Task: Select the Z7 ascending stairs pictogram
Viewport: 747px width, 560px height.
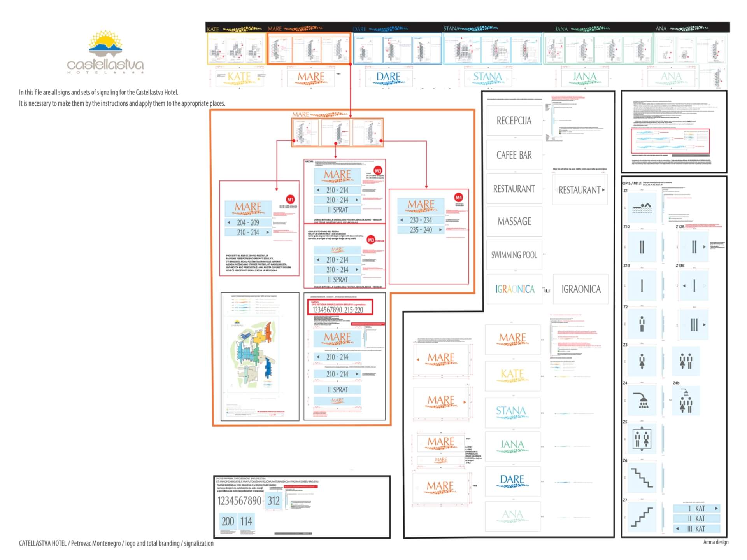Action: pos(642,517)
